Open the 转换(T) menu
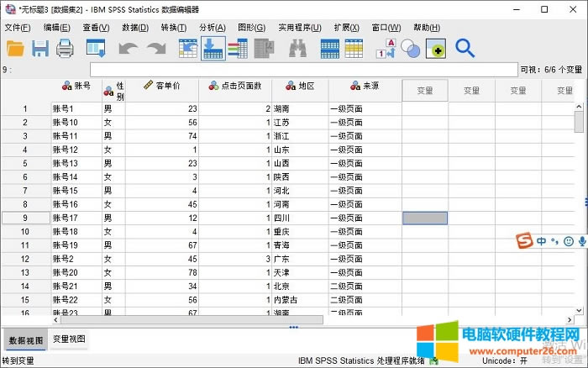Image resolution: width=588 pixels, height=368 pixels. (174, 28)
